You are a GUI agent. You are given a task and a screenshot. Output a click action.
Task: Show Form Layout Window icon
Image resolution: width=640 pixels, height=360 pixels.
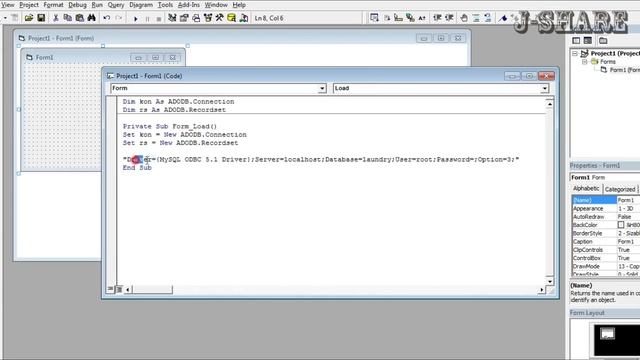pyautogui.click(x=196, y=18)
